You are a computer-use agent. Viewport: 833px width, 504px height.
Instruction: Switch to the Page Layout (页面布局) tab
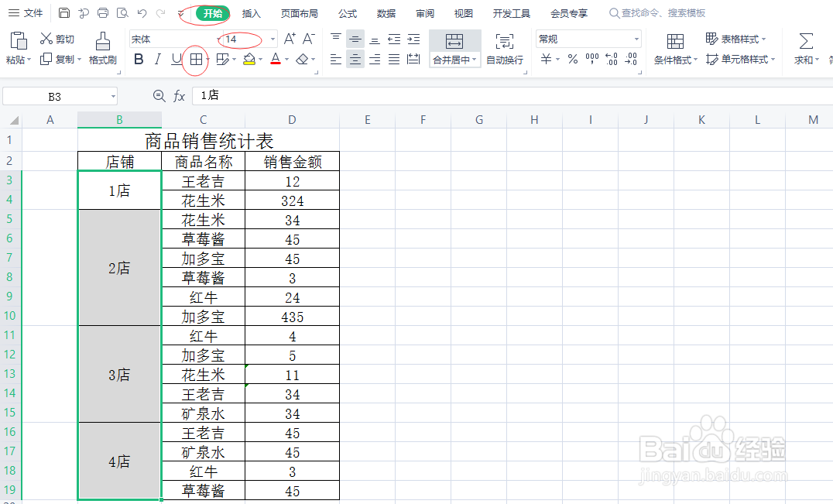[299, 13]
